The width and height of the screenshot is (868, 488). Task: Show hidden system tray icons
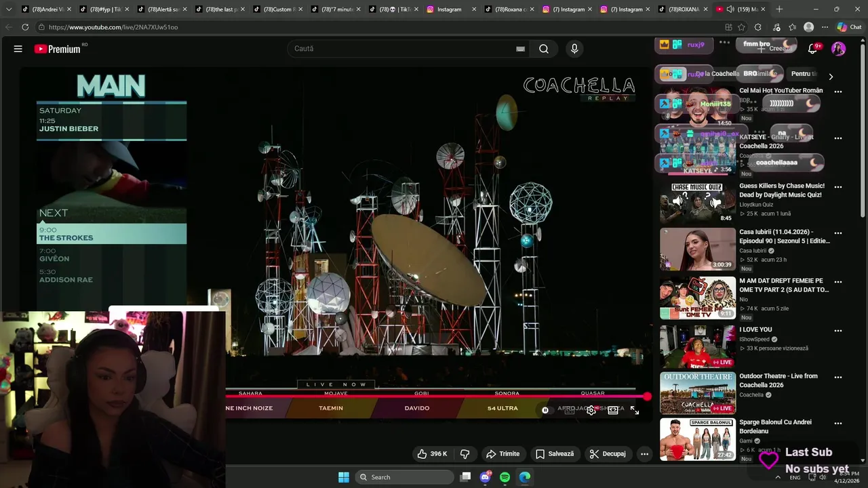[778, 477]
